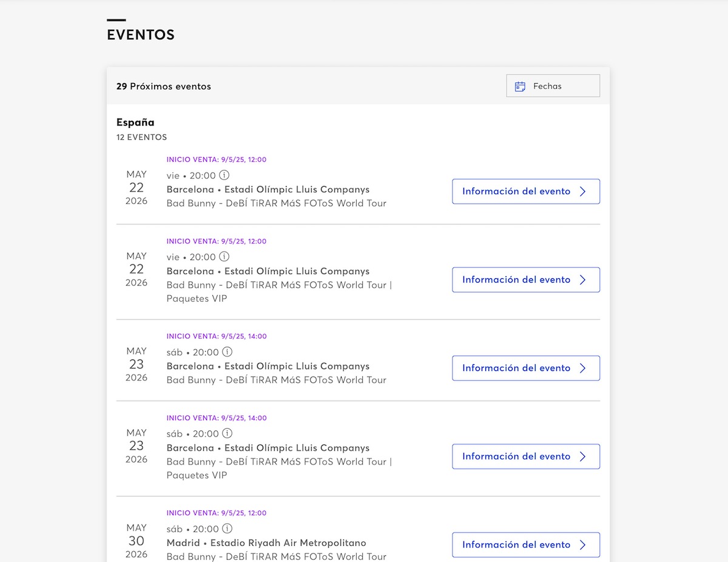
Task: Open Información del evento for May 22 Paquetes VIP
Action: (526, 279)
